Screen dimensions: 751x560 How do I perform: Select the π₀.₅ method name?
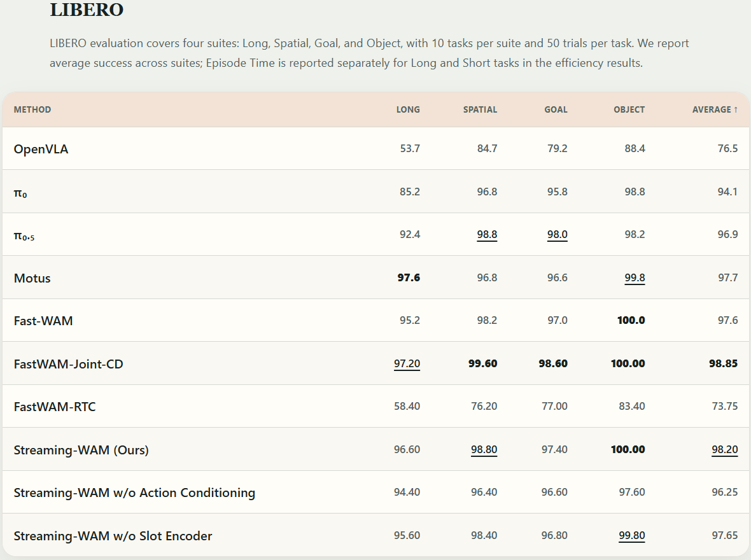24,235
